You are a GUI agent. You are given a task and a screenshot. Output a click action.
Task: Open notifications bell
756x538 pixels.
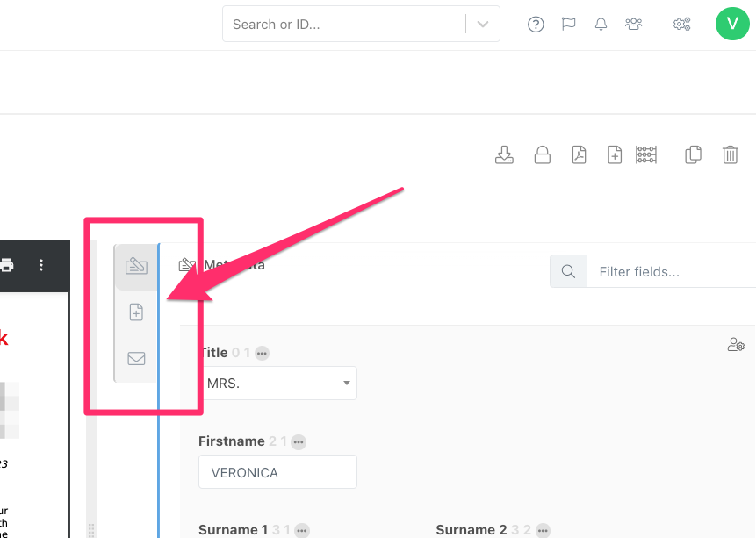[601, 25]
